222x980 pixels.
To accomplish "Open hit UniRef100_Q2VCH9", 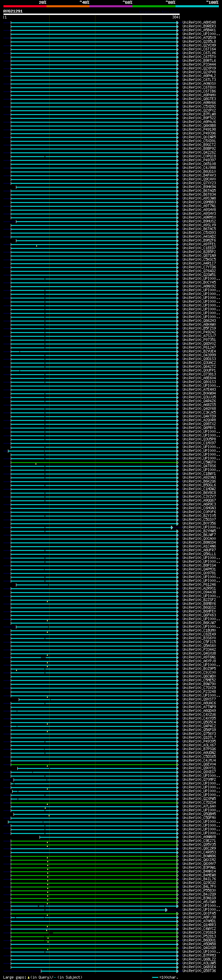I will click(x=199, y=45).
